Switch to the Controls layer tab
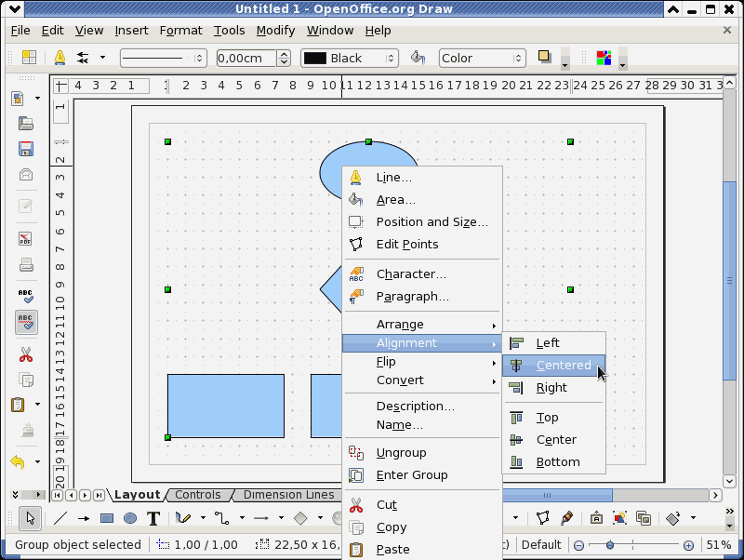The width and height of the screenshot is (744, 560). (198, 495)
